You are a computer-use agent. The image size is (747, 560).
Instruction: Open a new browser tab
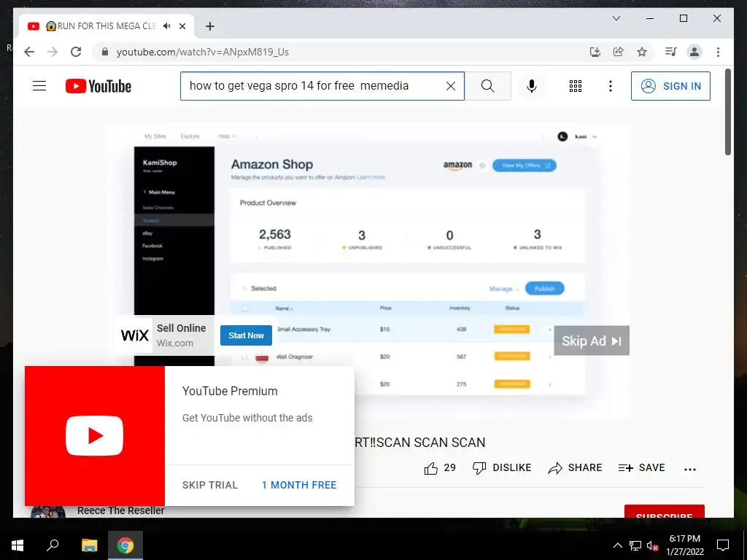click(209, 26)
